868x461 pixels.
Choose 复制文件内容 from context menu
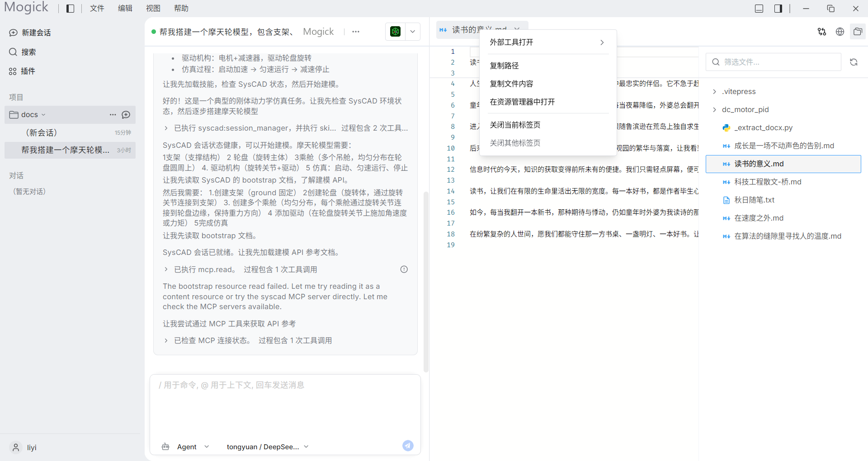548,84
